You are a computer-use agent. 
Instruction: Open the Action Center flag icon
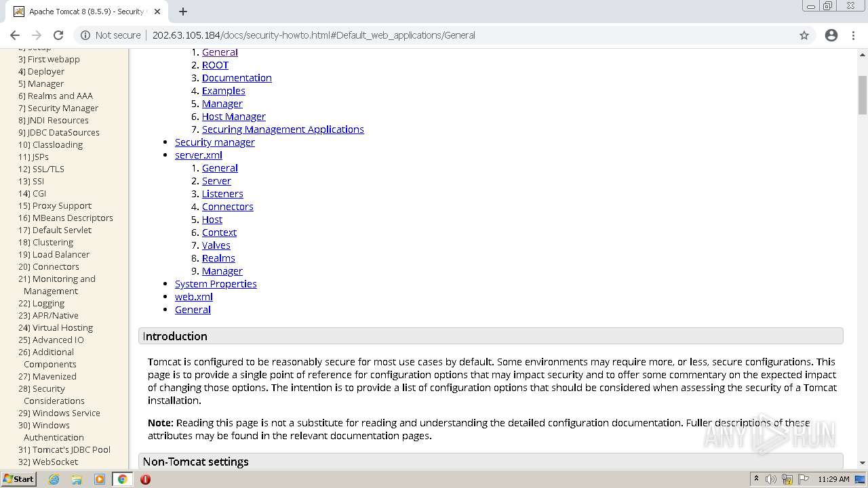802,479
